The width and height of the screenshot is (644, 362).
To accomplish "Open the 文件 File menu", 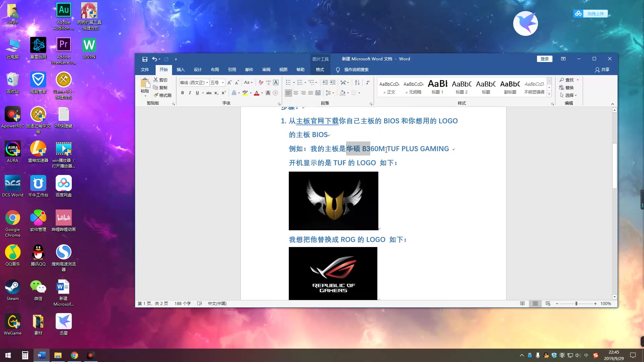I will click(x=145, y=70).
